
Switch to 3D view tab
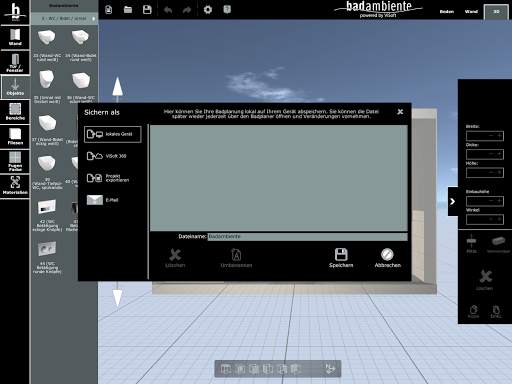coord(496,12)
